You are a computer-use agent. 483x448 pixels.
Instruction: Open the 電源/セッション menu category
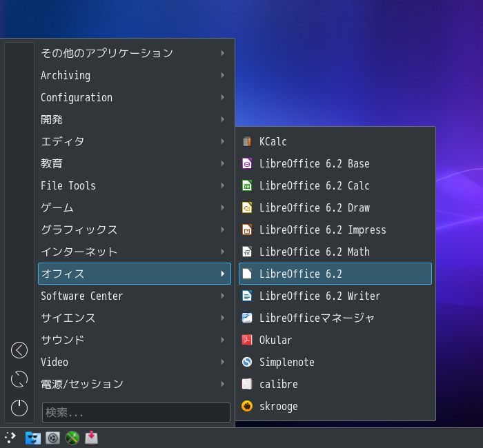tap(135, 384)
